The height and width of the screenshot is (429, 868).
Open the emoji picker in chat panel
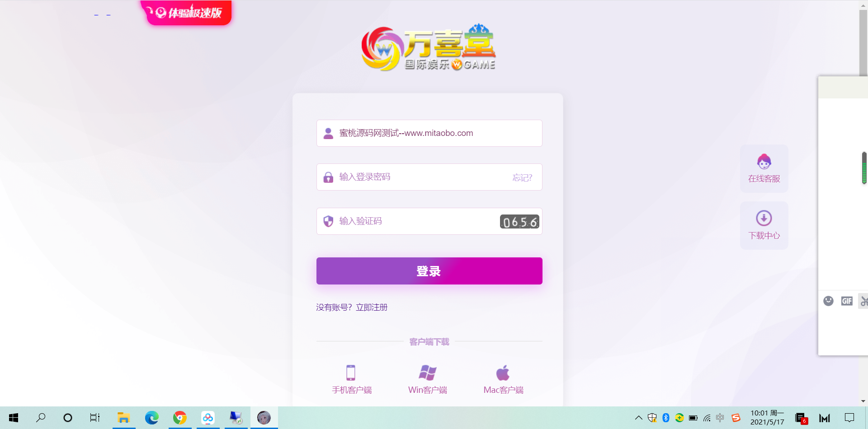[x=828, y=301]
